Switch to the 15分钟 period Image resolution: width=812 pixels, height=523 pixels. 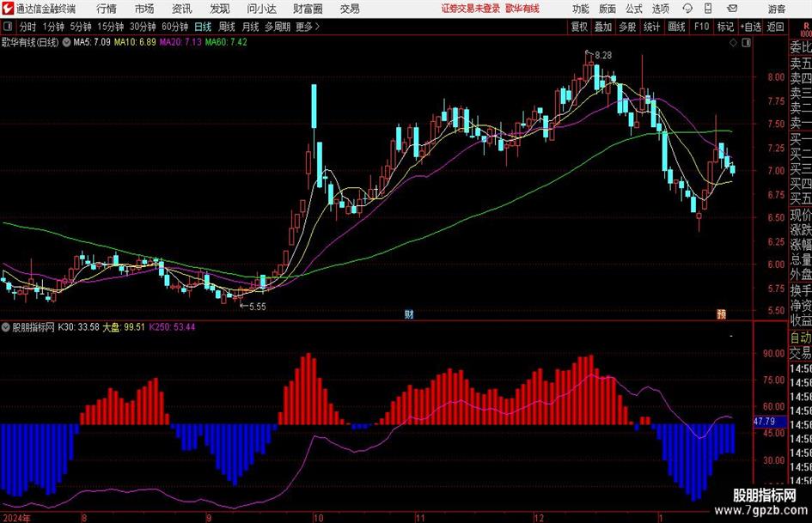click(x=110, y=27)
